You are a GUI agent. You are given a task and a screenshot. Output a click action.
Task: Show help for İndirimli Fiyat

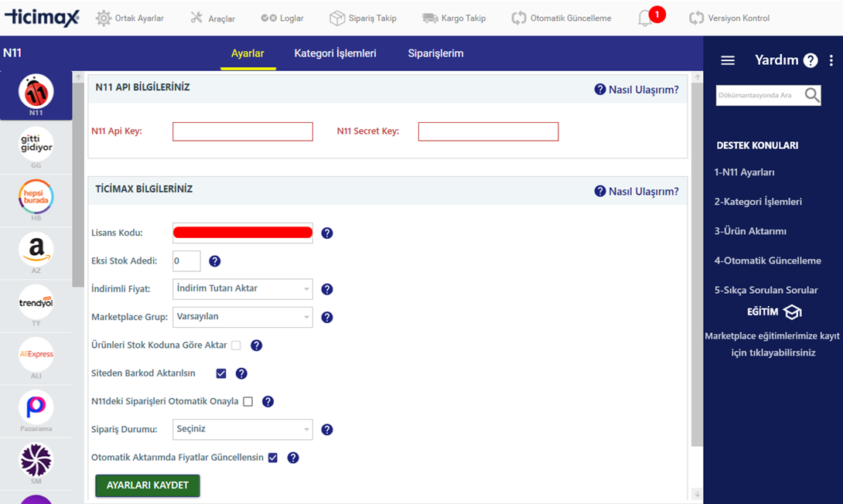327,289
